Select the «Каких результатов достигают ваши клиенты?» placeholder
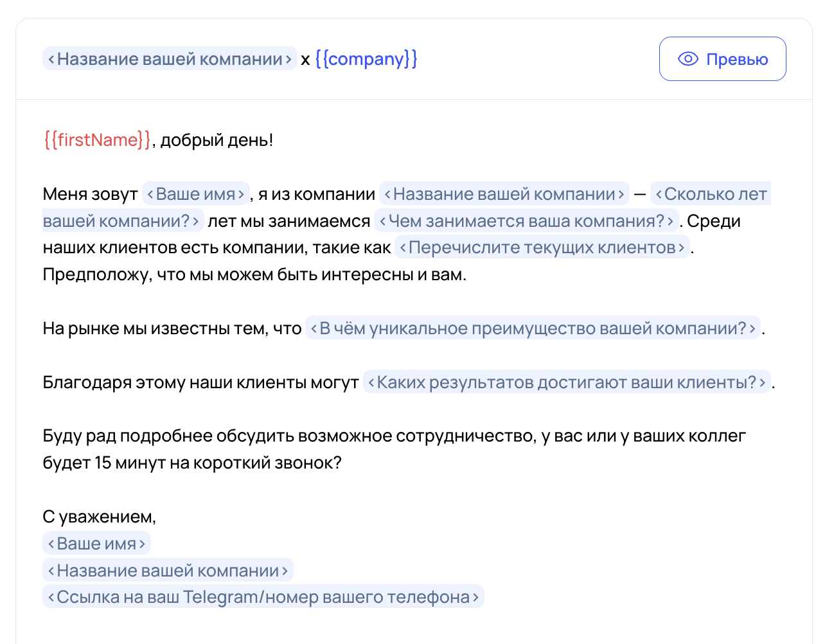The image size is (834, 644). coord(566,382)
